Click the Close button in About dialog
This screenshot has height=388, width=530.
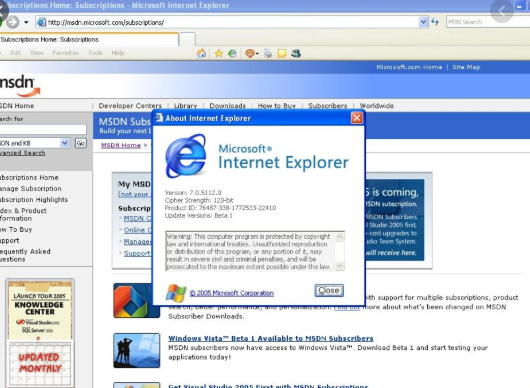pos(329,290)
